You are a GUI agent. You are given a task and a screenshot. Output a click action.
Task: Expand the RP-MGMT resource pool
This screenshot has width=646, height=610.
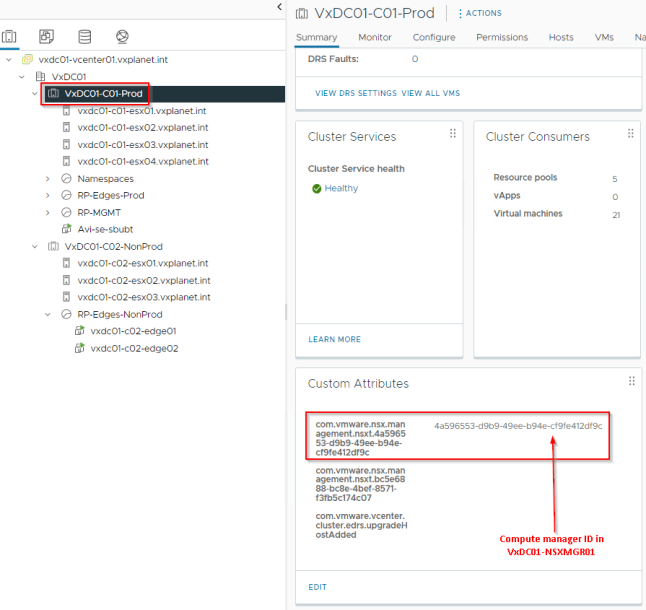coord(48,213)
